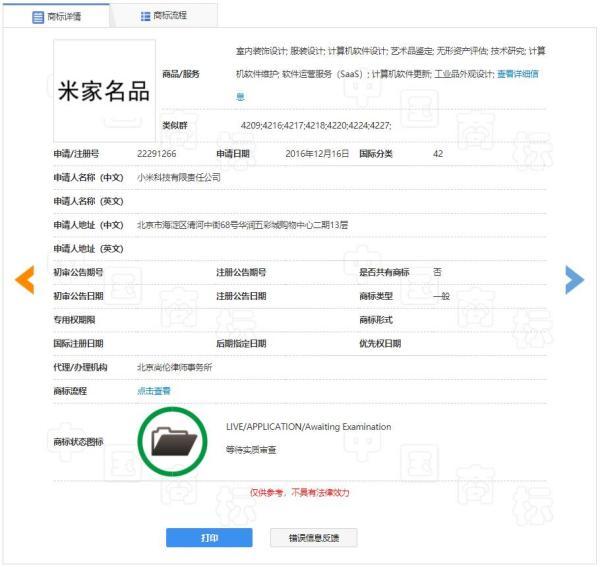Switch to the 商标流程 tab
This screenshot has width=600, height=567.
pos(164,16)
